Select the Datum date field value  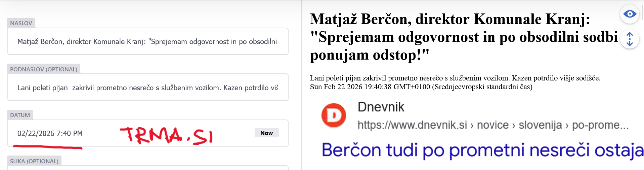50,133
